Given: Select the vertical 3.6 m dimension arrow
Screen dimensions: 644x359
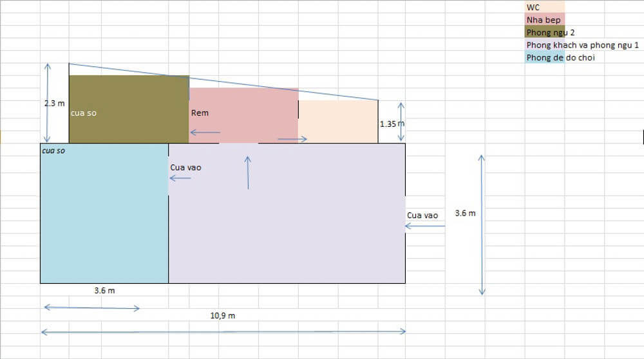Looking at the screenshot, I should coord(482,225).
